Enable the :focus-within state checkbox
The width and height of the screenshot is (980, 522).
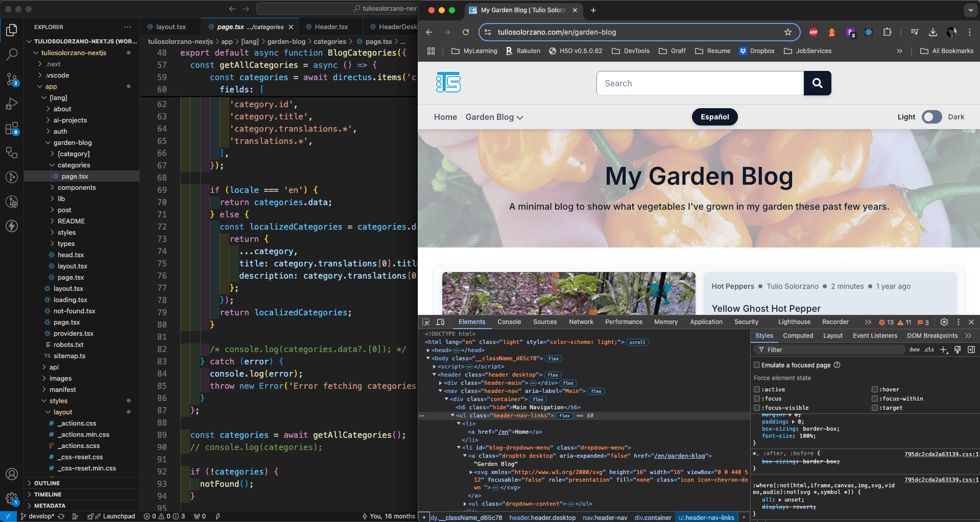coord(875,399)
